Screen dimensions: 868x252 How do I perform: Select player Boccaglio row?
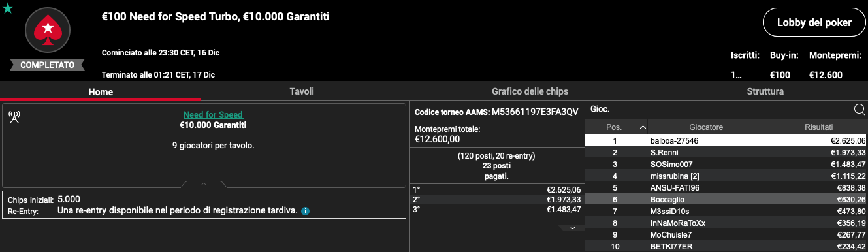point(726,199)
